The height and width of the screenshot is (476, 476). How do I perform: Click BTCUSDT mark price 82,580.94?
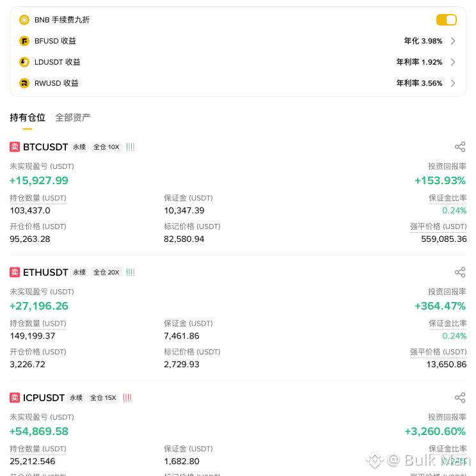184,239
